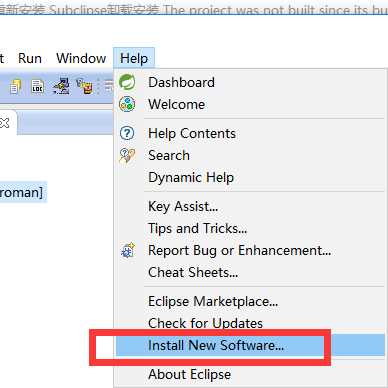Launch Eclipse Marketplace...

(x=250, y=301)
